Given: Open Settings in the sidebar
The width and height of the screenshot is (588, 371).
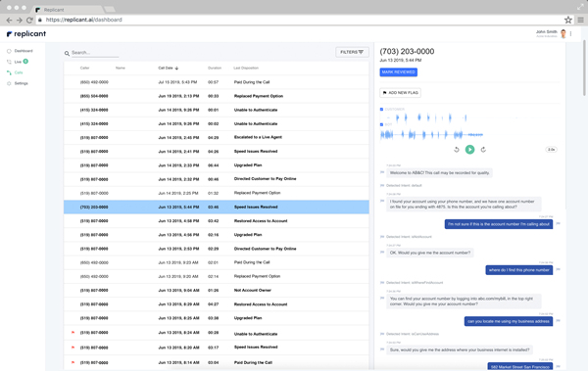Looking at the screenshot, I should tap(18, 83).
